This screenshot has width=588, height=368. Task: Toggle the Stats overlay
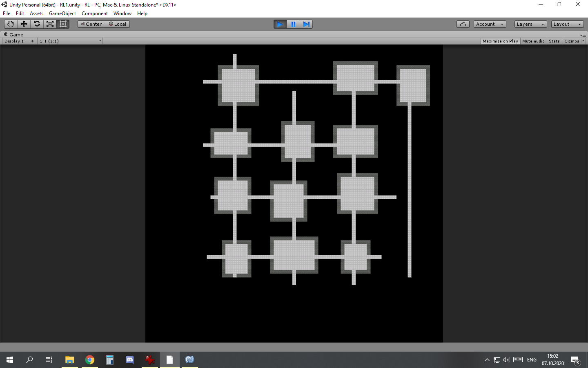pyautogui.click(x=554, y=41)
